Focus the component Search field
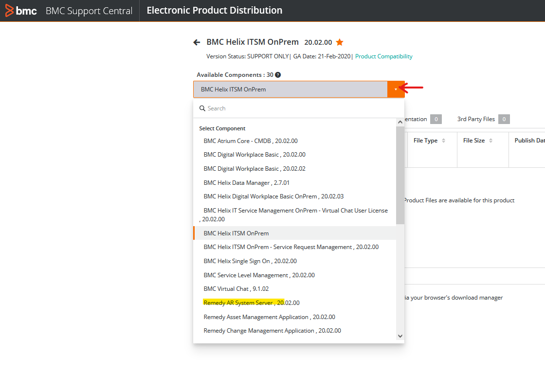Viewport: 545px width, 392px height. point(299,108)
